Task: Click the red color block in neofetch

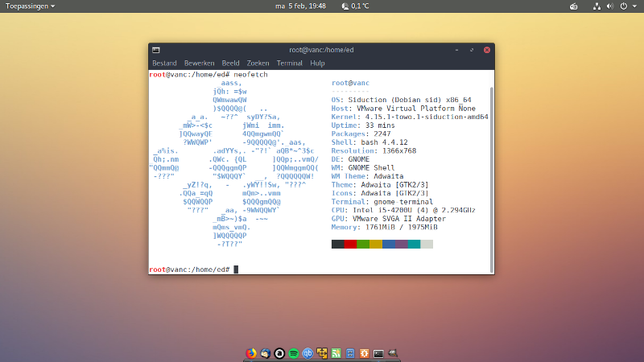Action: pos(350,245)
